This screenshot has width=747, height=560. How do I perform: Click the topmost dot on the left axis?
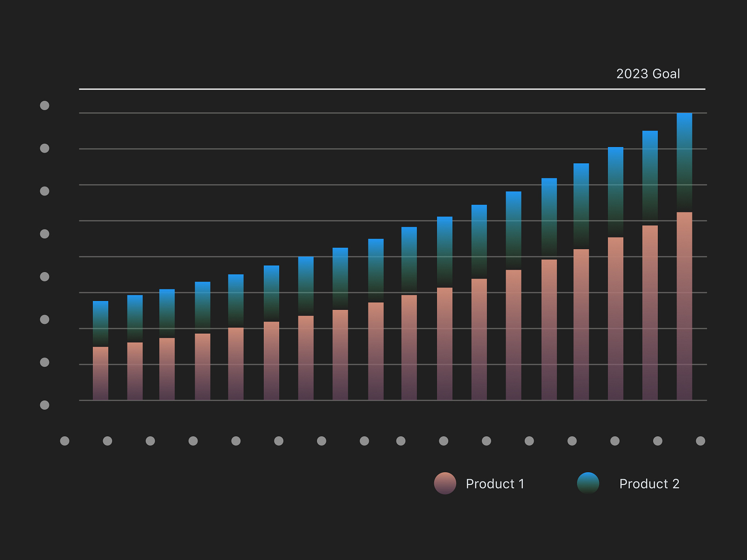pos(45,105)
